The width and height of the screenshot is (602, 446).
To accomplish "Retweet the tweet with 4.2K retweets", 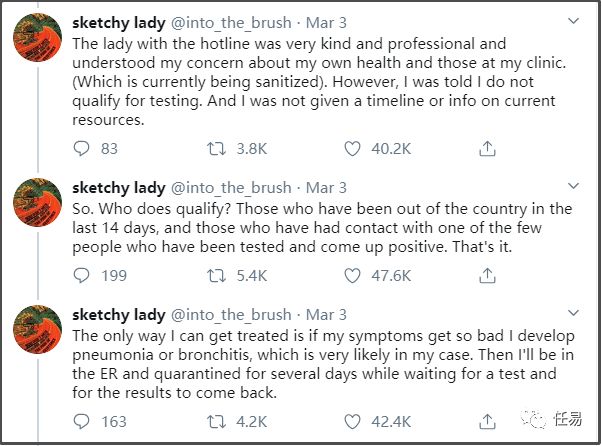I will [215, 421].
